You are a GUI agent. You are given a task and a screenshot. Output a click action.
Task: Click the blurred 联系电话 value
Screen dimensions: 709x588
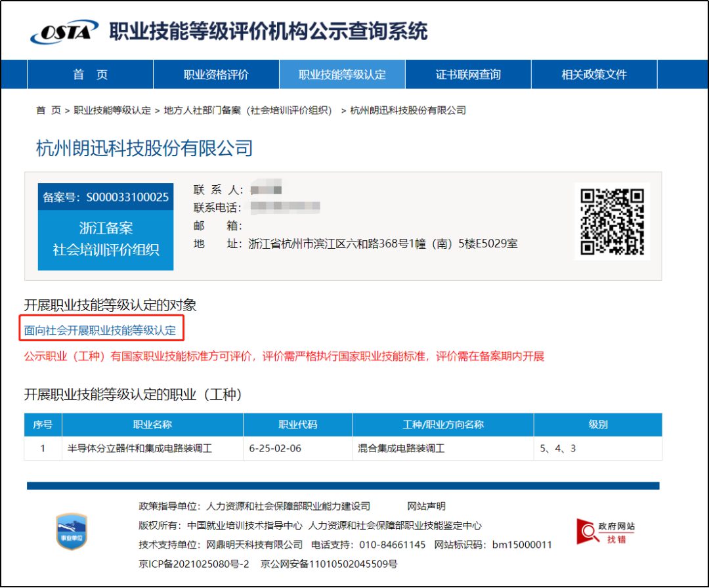[286, 207]
